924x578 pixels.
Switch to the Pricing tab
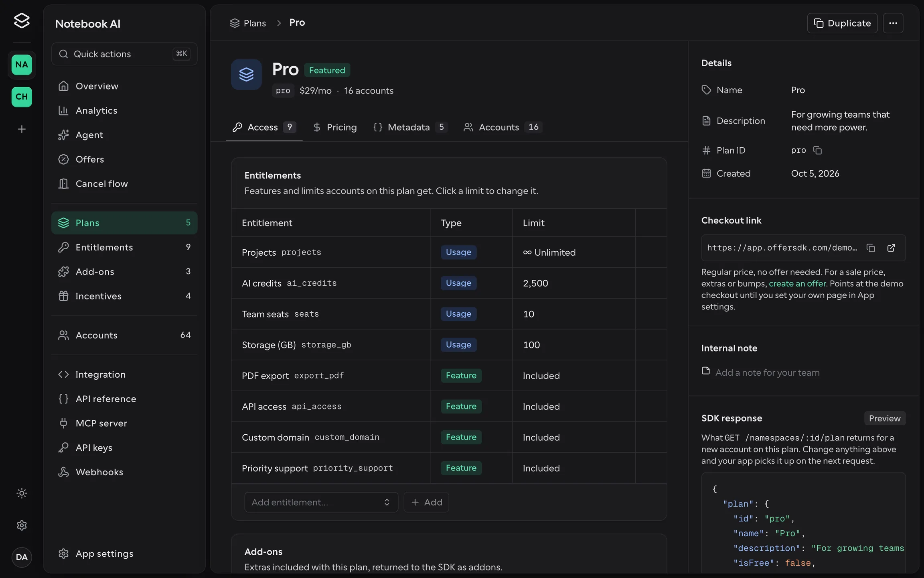[x=335, y=127]
